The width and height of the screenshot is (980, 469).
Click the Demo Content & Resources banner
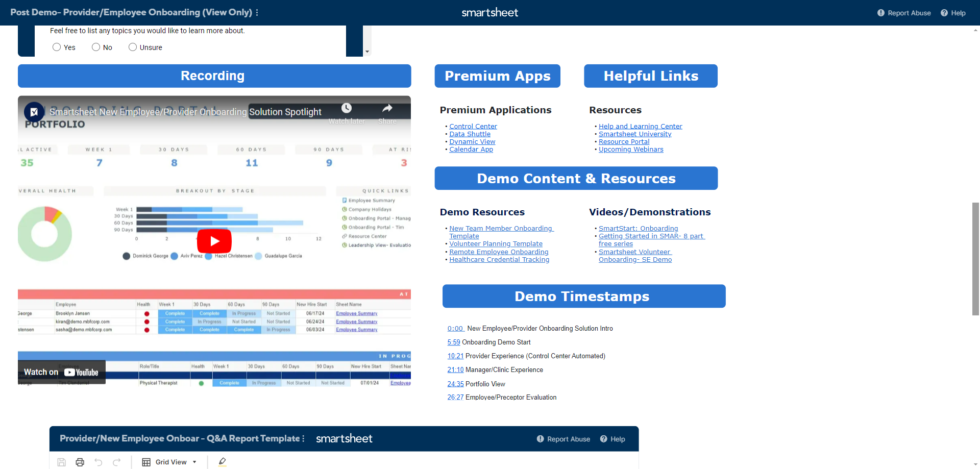pyautogui.click(x=576, y=178)
